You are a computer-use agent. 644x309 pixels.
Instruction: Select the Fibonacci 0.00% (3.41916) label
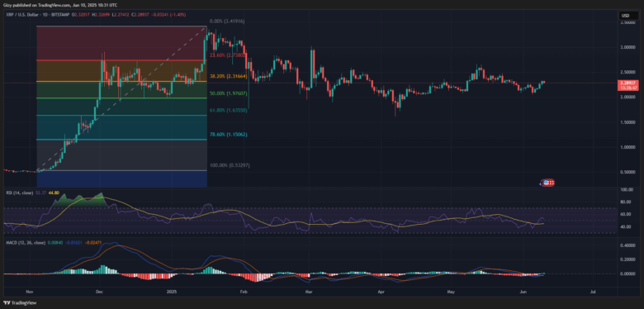tap(226, 21)
